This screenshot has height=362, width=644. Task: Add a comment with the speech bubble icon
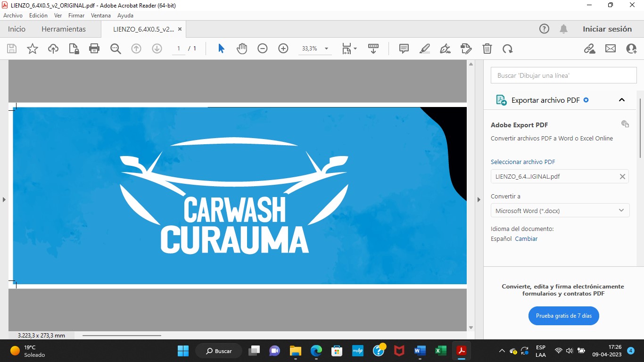[x=404, y=49]
